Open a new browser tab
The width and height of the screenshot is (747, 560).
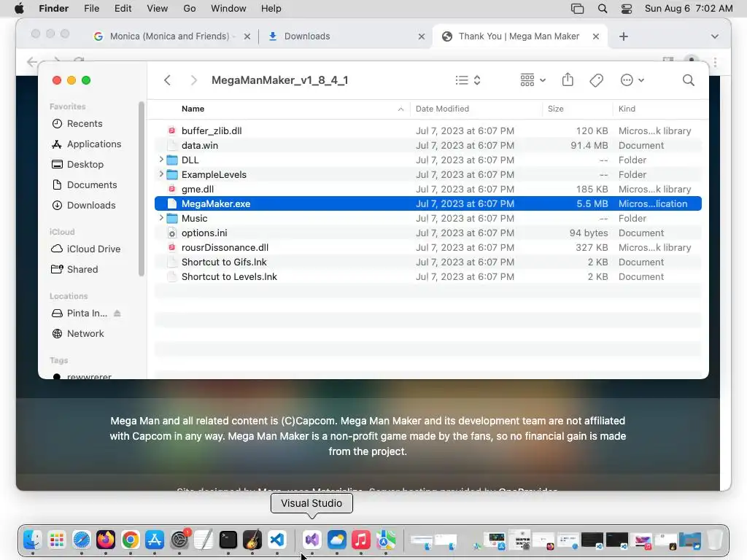[623, 36]
